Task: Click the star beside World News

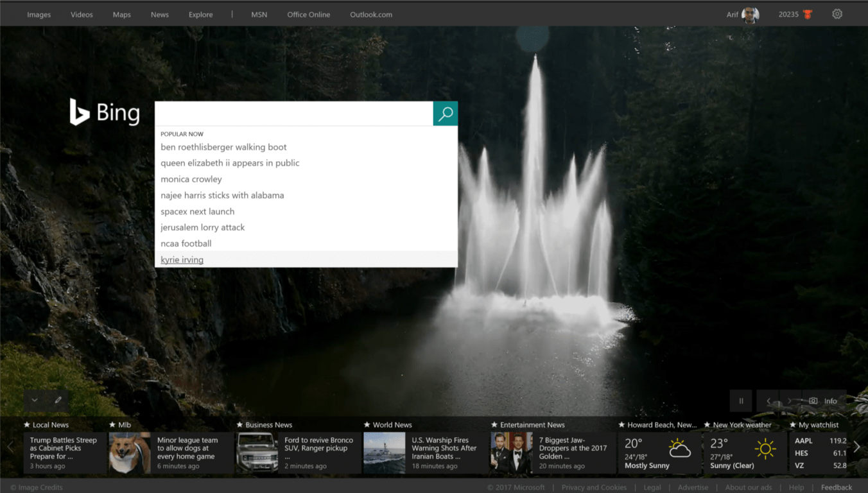Action: (x=367, y=425)
